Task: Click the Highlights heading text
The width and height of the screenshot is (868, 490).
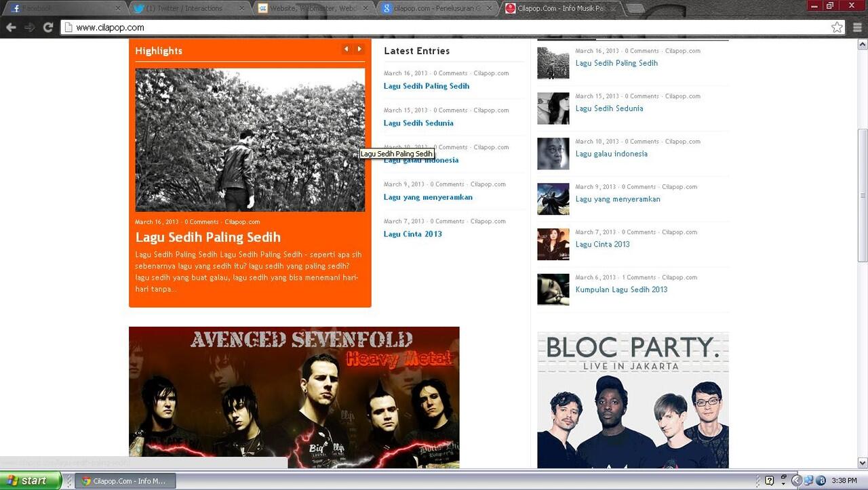Action: tap(159, 51)
